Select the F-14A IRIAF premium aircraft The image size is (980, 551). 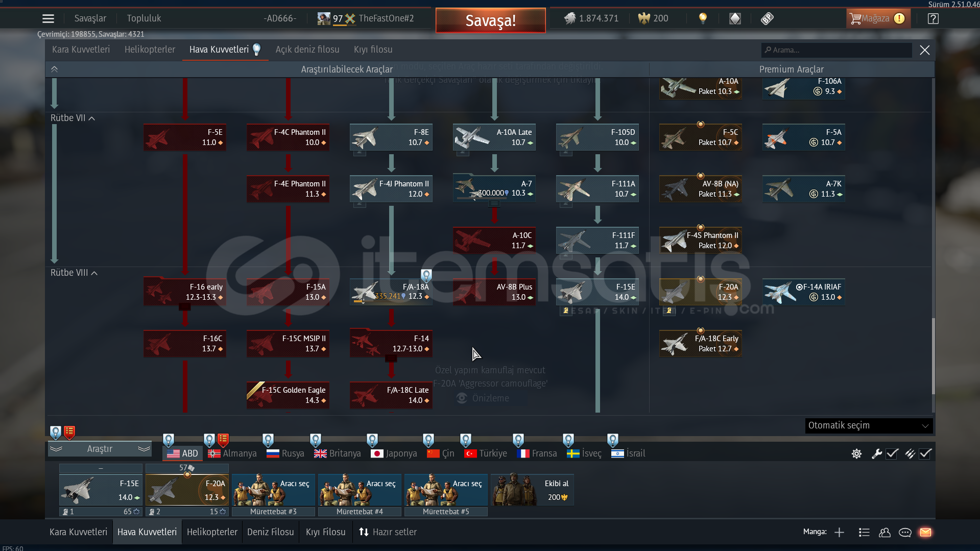point(803,292)
